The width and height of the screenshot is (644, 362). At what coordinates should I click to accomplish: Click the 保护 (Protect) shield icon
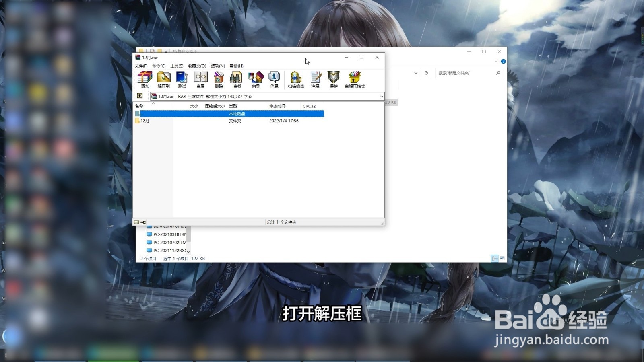click(x=333, y=80)
